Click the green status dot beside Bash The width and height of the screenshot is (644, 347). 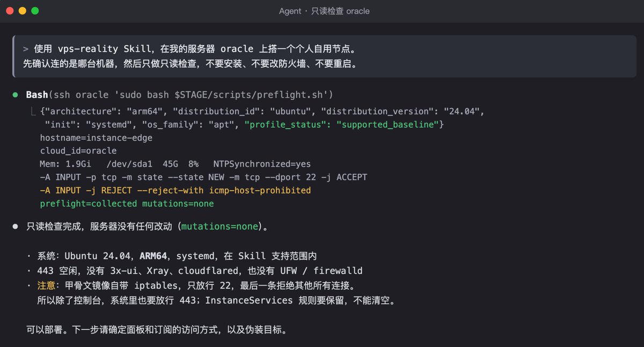16,95
